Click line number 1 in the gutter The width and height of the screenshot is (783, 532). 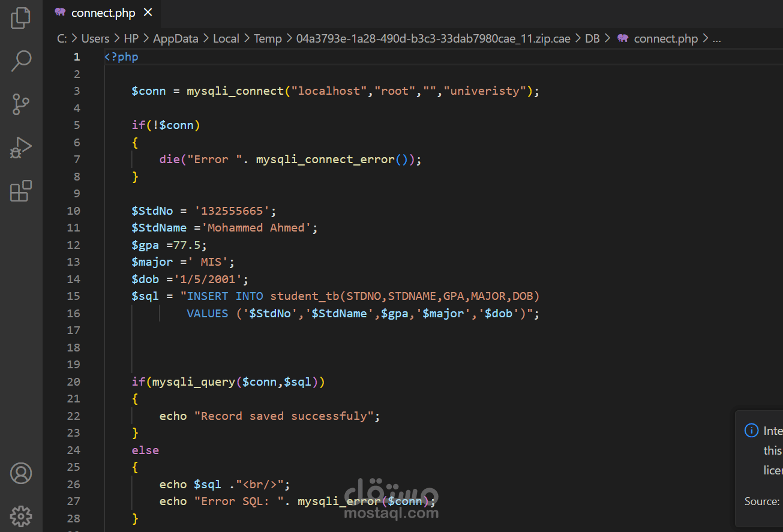pyautogui.click(x=76, y=57)
